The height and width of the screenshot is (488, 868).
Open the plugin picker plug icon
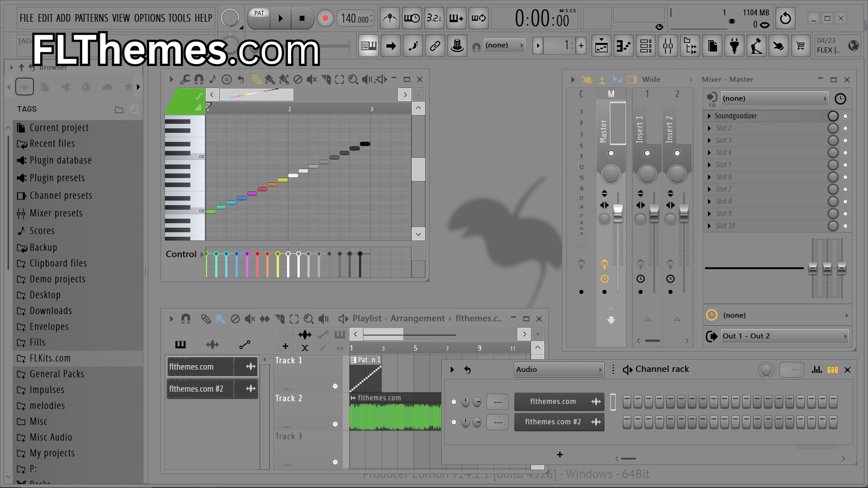(734, 46)
